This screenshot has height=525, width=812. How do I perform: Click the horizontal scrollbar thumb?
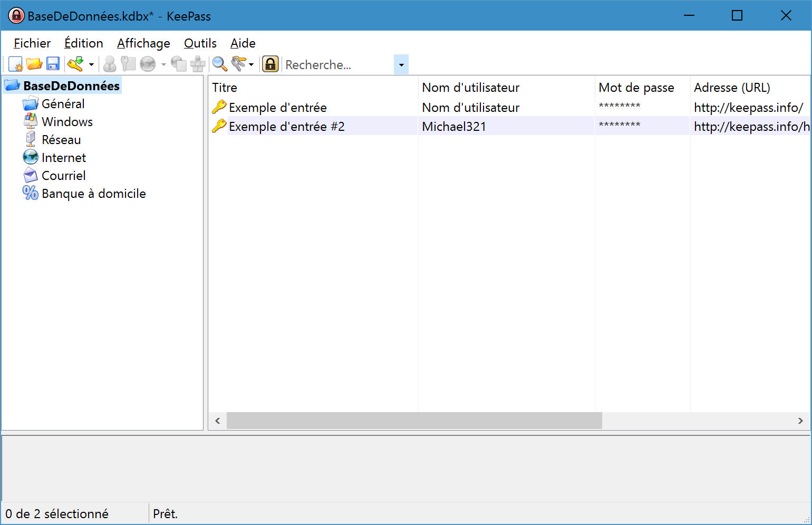click(x=414, y=421)
